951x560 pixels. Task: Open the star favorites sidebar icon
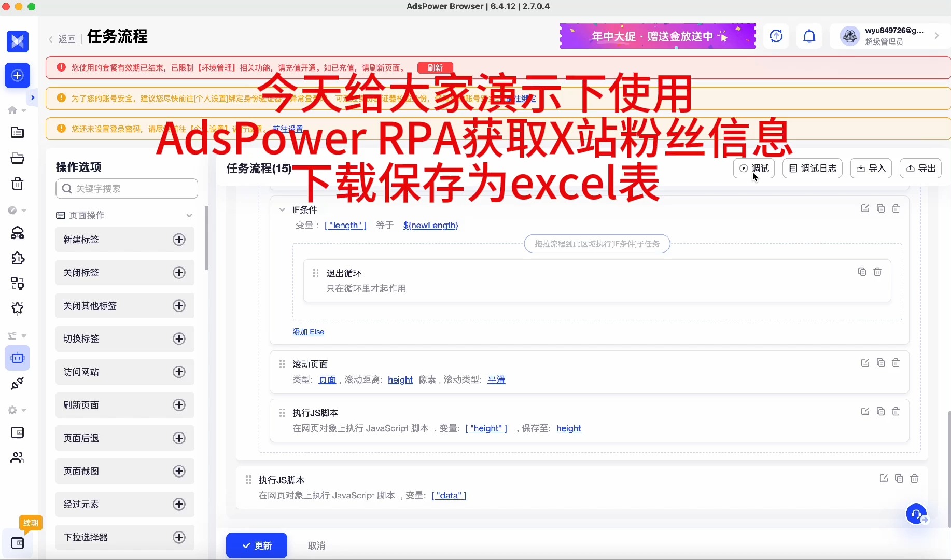[18, 308]
